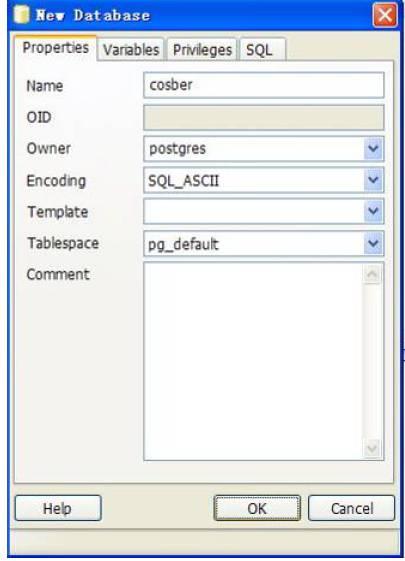Close the New Database dialog

[385, 15]
